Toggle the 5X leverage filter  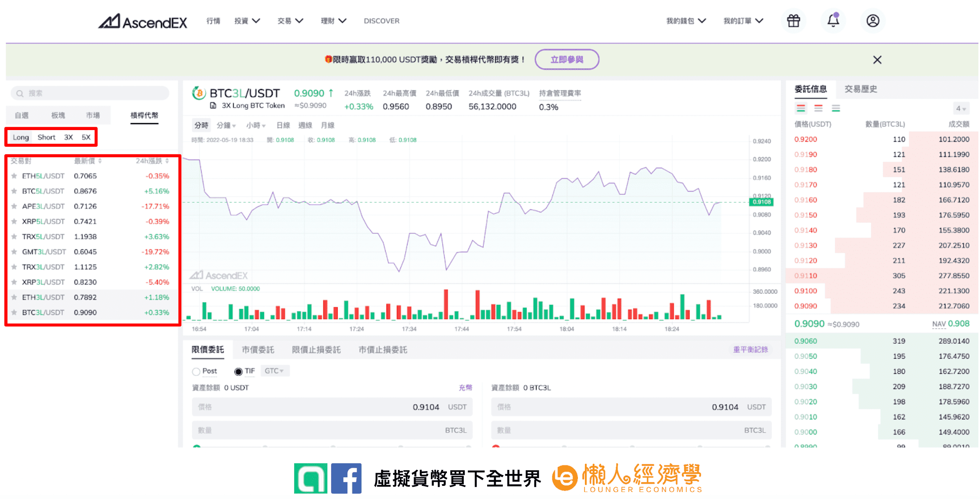[x=86, y=137]
